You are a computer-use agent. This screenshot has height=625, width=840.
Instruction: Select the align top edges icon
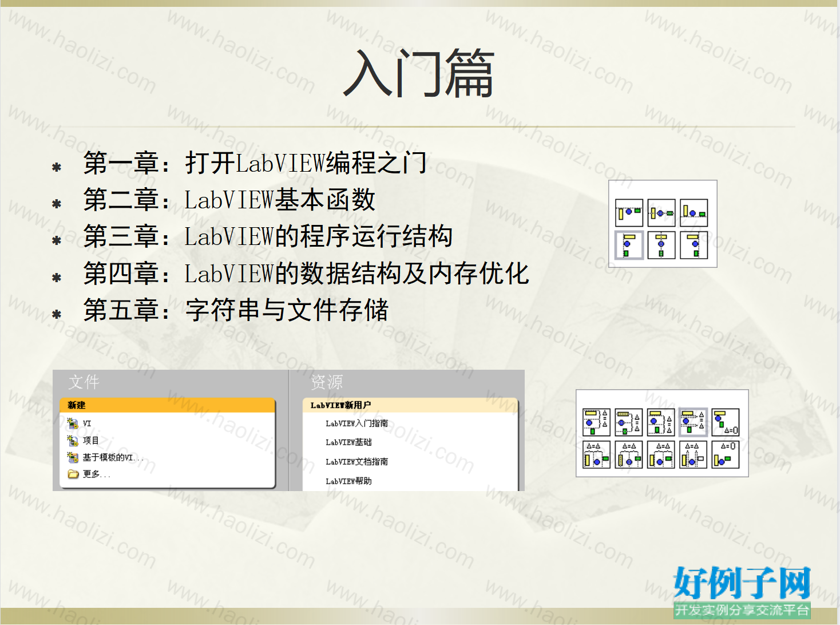pyautogui.click(x=629, y=213)
